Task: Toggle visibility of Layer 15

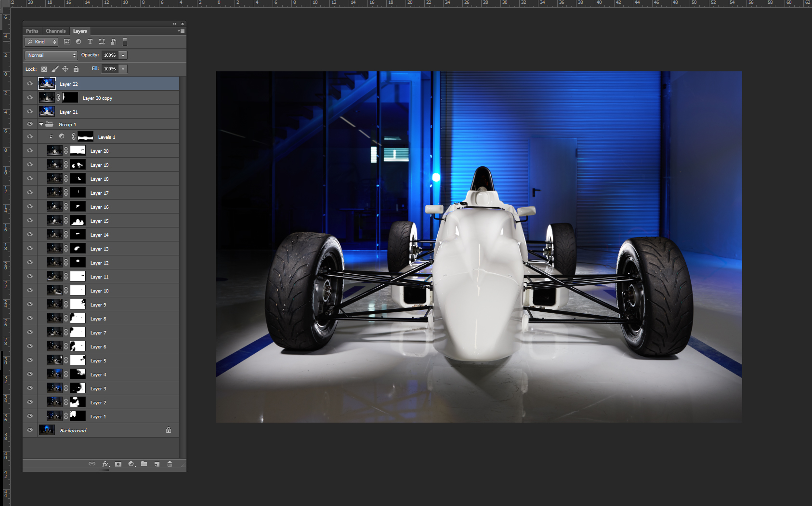Action: 30,220
